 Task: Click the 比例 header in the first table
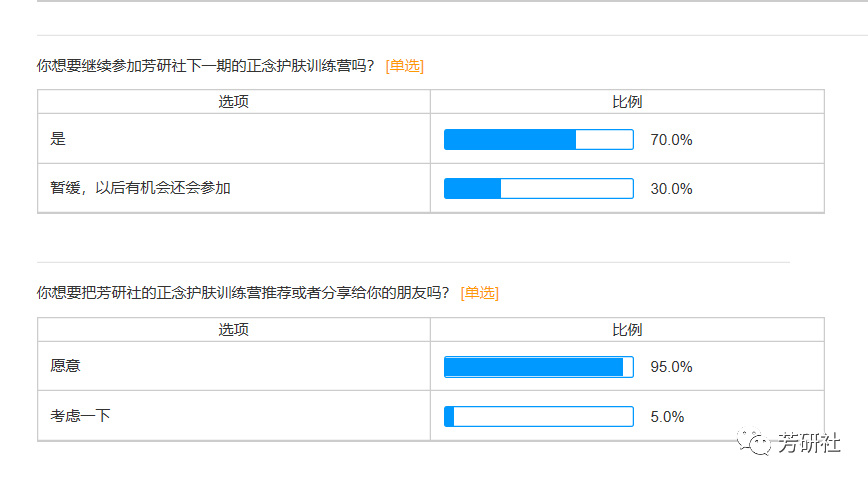[x=627, y=102]
